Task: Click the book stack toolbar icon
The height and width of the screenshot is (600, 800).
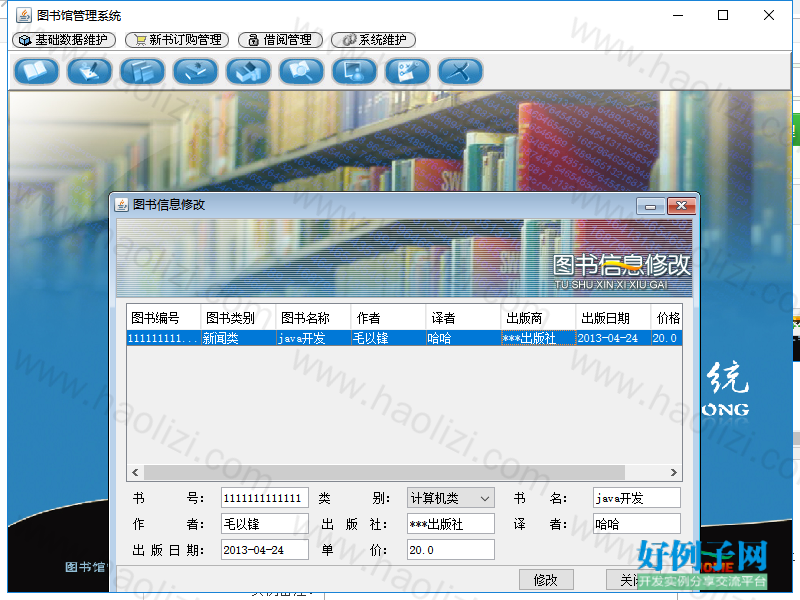Action: coord(142,71)
